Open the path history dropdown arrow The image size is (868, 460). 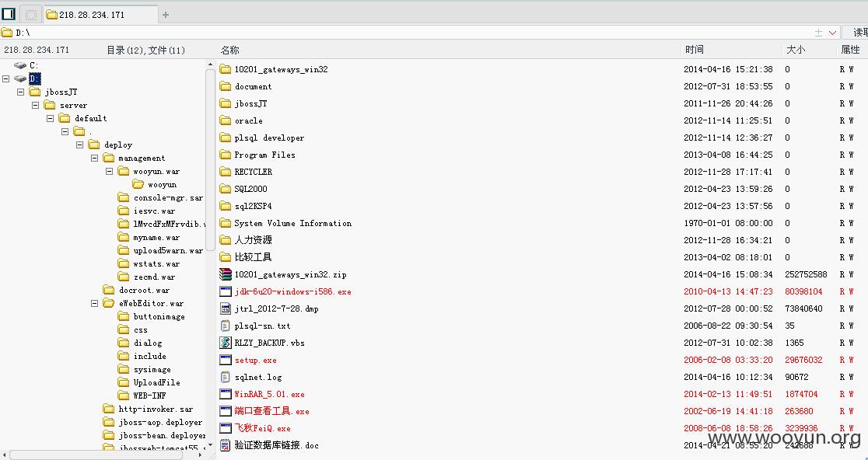click(x=832, y=33)
